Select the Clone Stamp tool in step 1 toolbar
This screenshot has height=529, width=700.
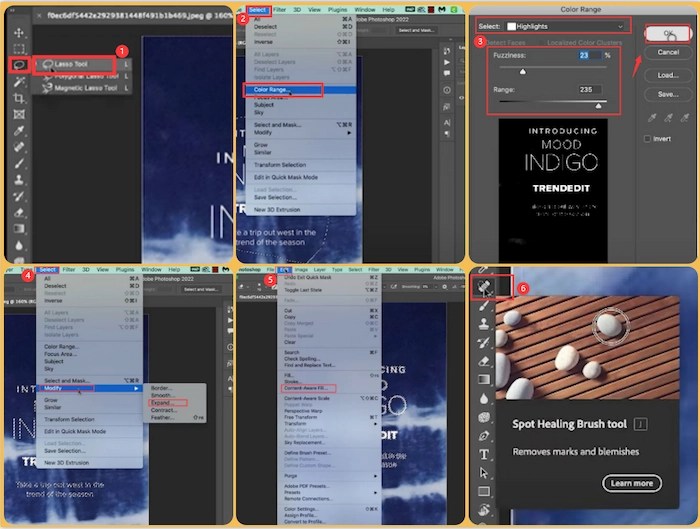coord(19,180)
